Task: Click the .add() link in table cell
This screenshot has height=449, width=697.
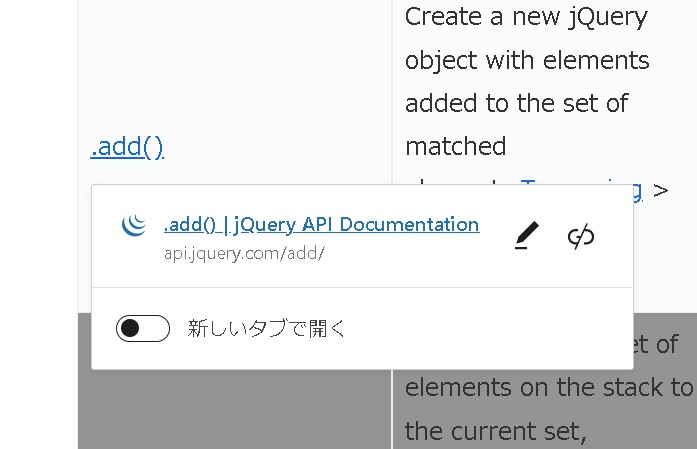Action: 127,147
